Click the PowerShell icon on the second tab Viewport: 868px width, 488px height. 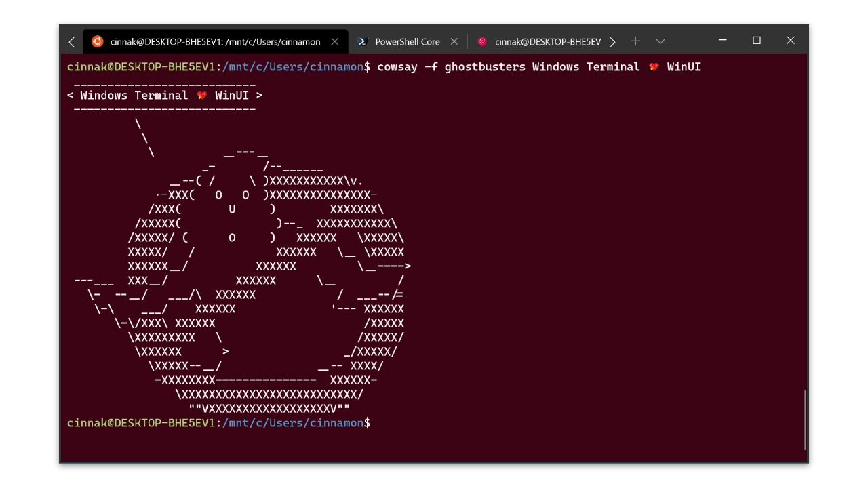(363, 41)
